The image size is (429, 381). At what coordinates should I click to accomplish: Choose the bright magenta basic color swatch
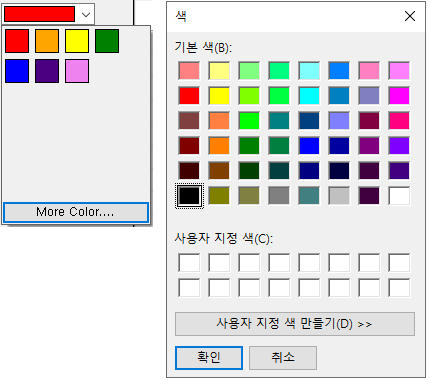pyautogui.click(x=399, y=96)
